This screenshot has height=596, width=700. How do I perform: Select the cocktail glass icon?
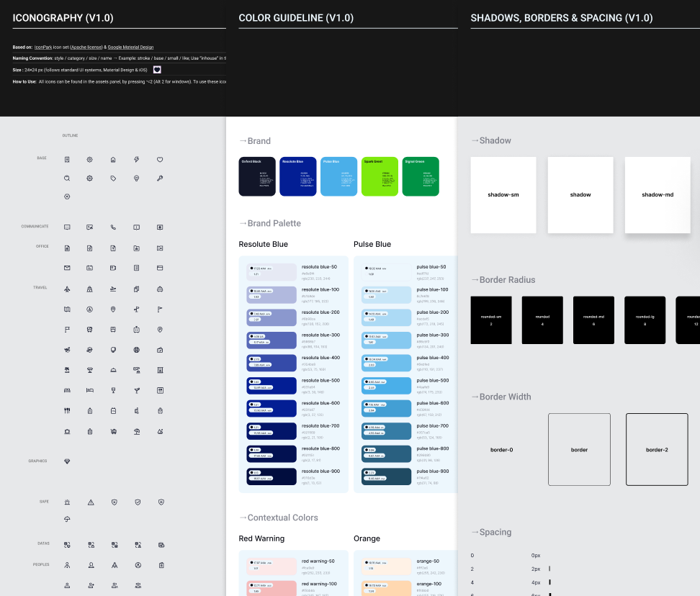click(137, 390)
